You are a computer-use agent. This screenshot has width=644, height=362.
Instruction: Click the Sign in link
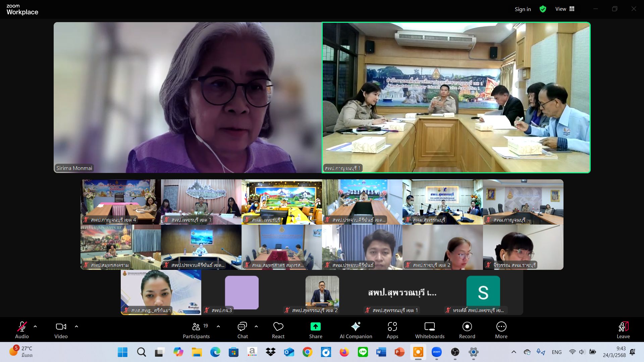523,9
